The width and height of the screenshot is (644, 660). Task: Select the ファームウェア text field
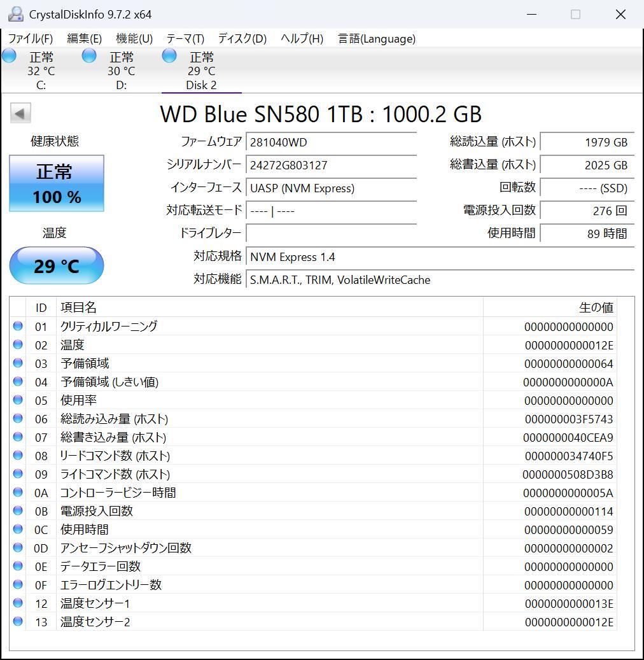331,142
